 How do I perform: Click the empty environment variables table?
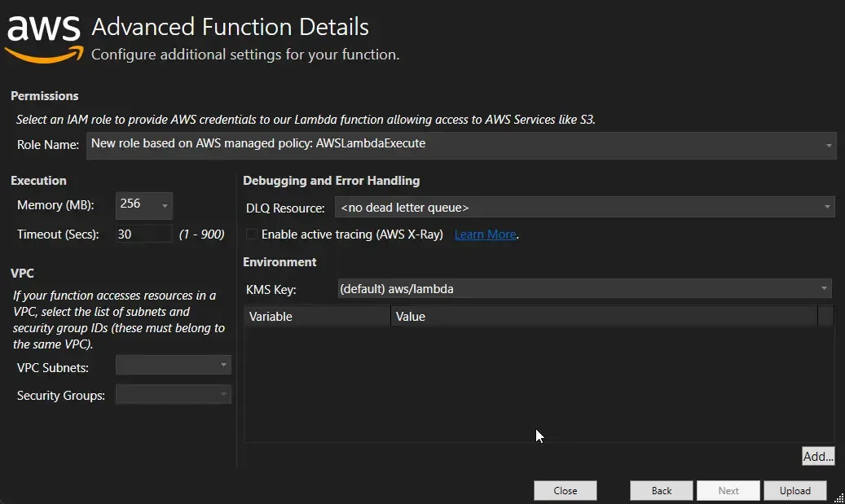(538, 383)
